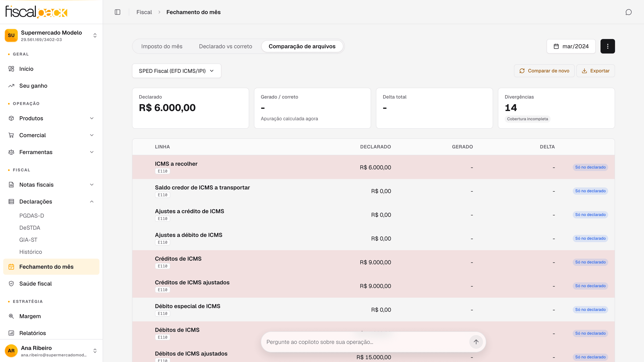Click the AR user avatar
This screenshot has width=644, height=362.
[11, 351]
